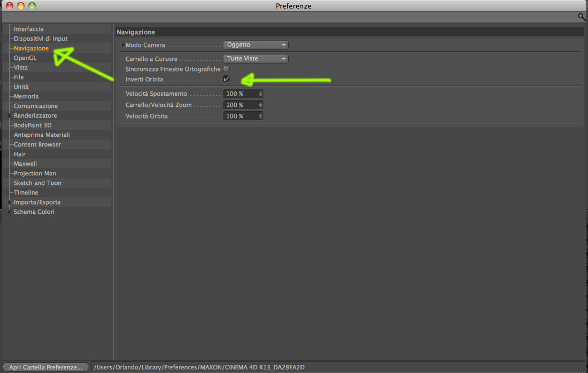Open the OpenGL preferences
Viewport: 588px width, 373px height.
25,58
